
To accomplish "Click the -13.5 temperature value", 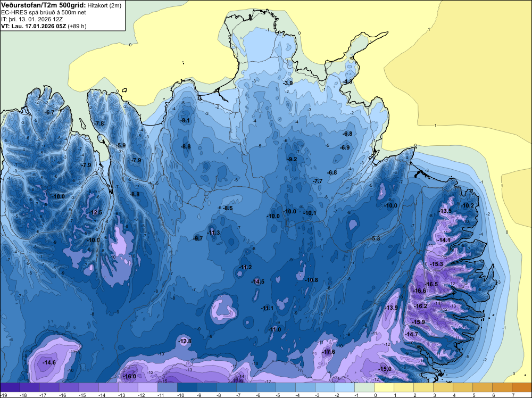I will 445,211.
